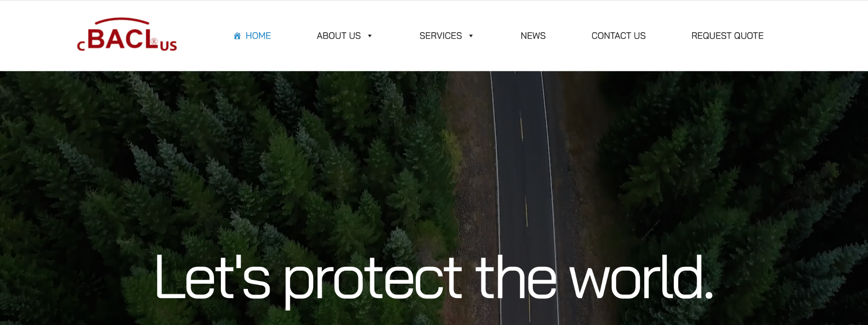Select REQUEST QUOTE in the navigation
This screenshot has width=868, height=325.
[x=727, y=36]
